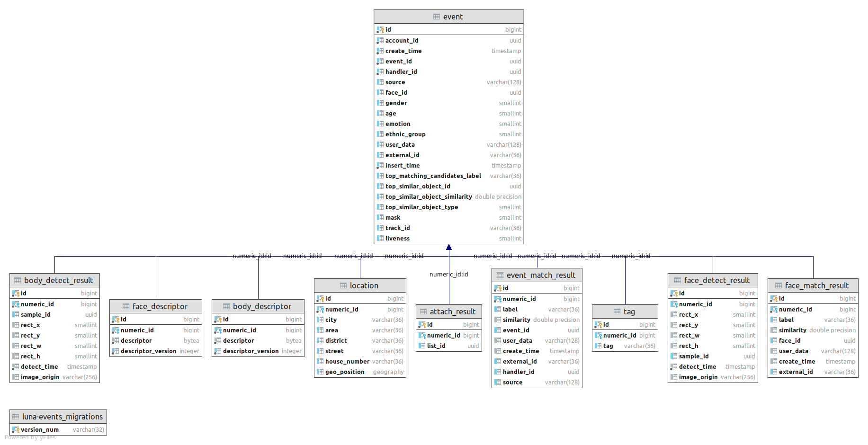Select the numeric_id:id label between event and tag
868x445 pixels.
click(630, 256)
